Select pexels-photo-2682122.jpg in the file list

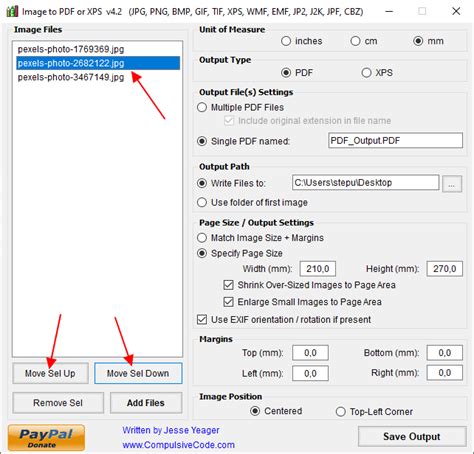98,63
